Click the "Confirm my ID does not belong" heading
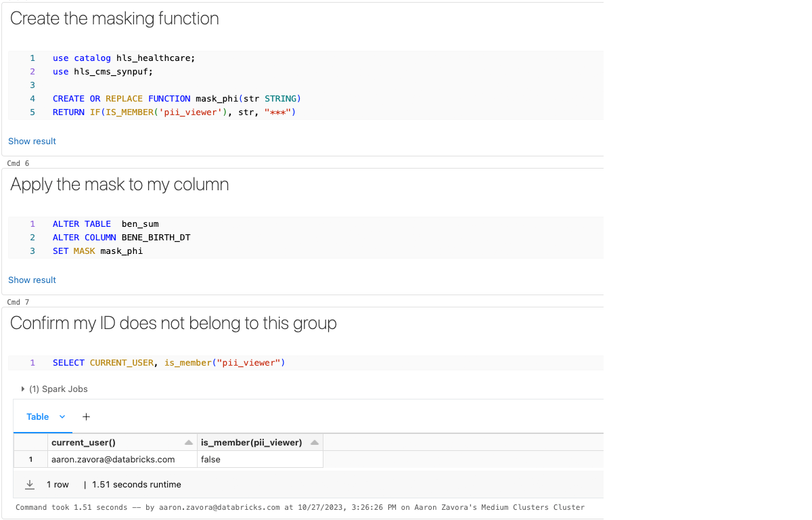This screenshot has width=812, height=520. pos(173,324)
